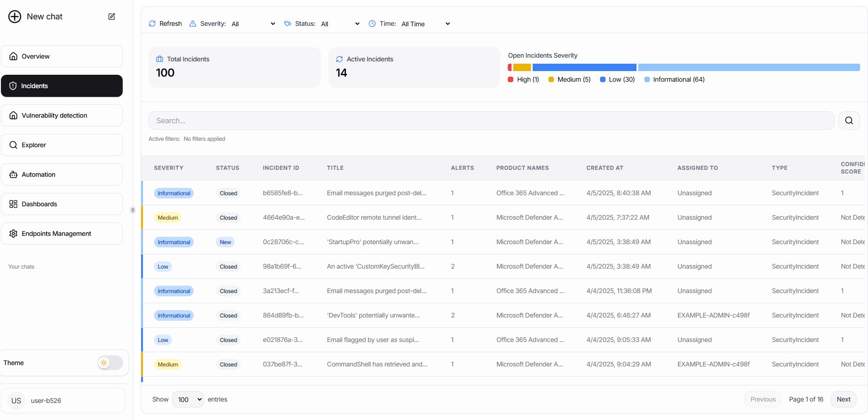Click the Refresh button

tap(165, 24)
